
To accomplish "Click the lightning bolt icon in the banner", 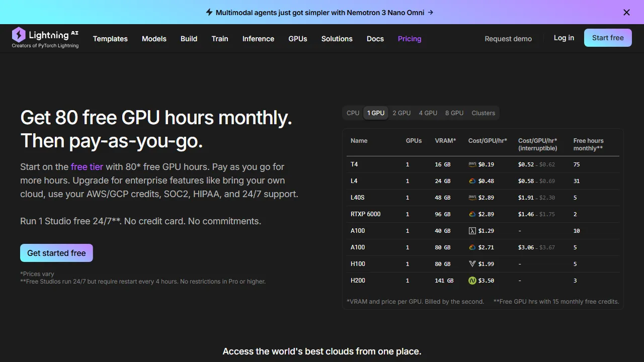I will click(209, 12).
